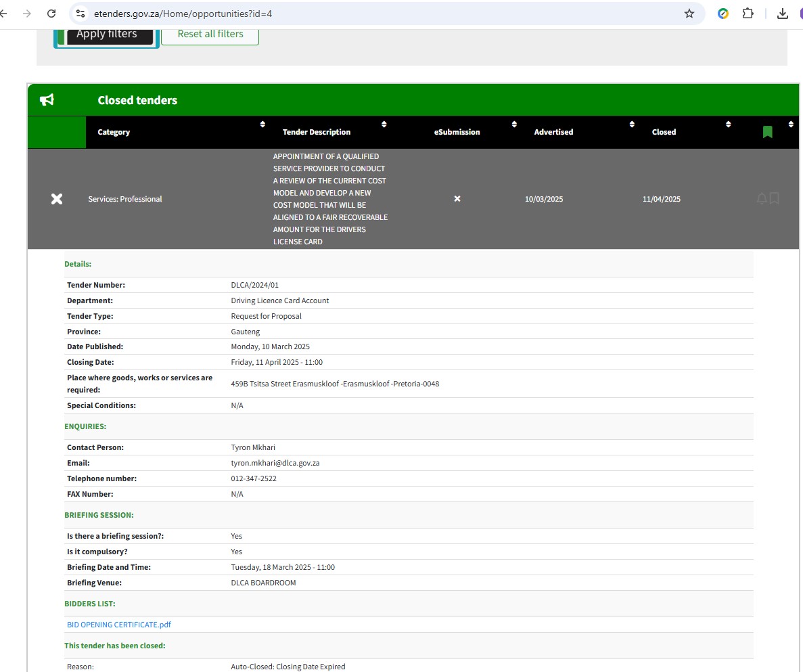Bookmark this page with the star icon
Viewport: 803px width, 672px height.
click(x=689, y=14)
